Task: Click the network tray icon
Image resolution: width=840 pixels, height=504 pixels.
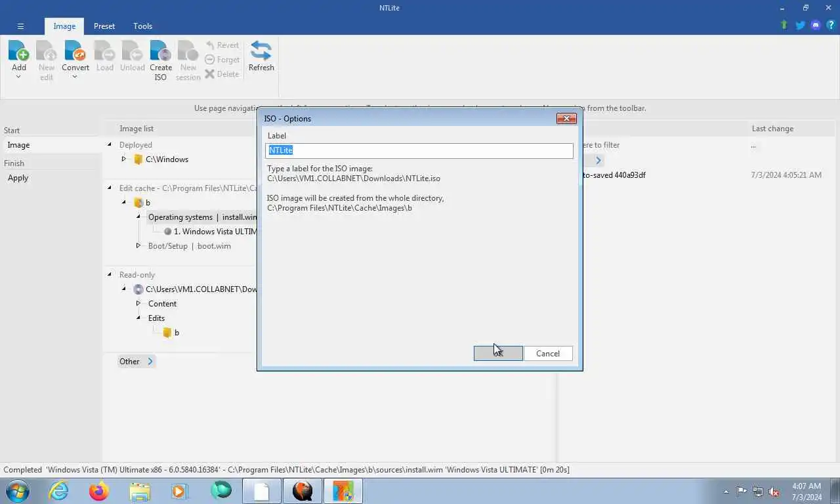Action: (x=758, y=492)
